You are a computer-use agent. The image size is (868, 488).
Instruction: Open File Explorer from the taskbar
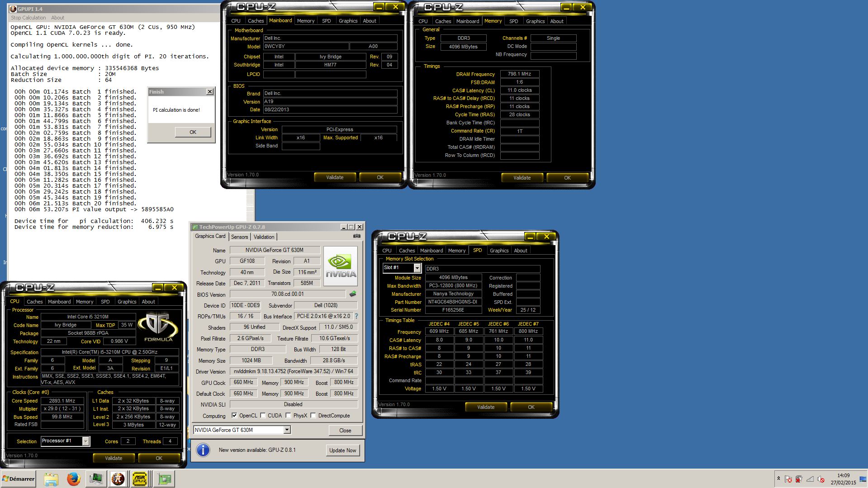coord(51,479)
